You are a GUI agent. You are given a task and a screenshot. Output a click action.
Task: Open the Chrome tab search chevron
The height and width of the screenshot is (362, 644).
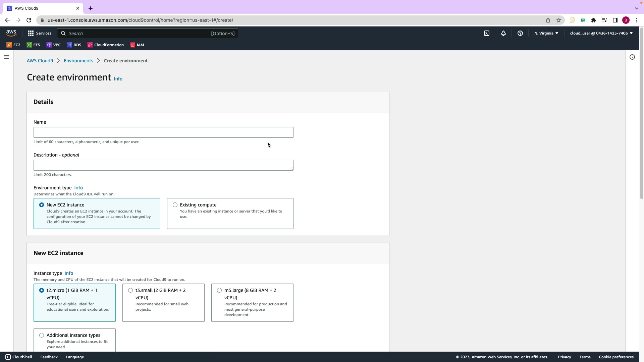point(636,8)
